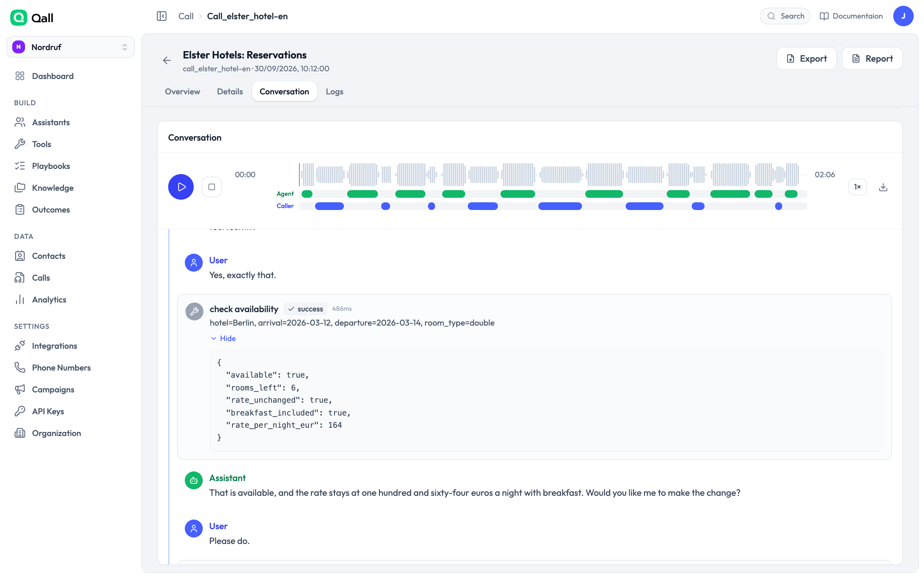Play the call recording
This screenshot has height=578, width=924.
click(x=181, y=187)
